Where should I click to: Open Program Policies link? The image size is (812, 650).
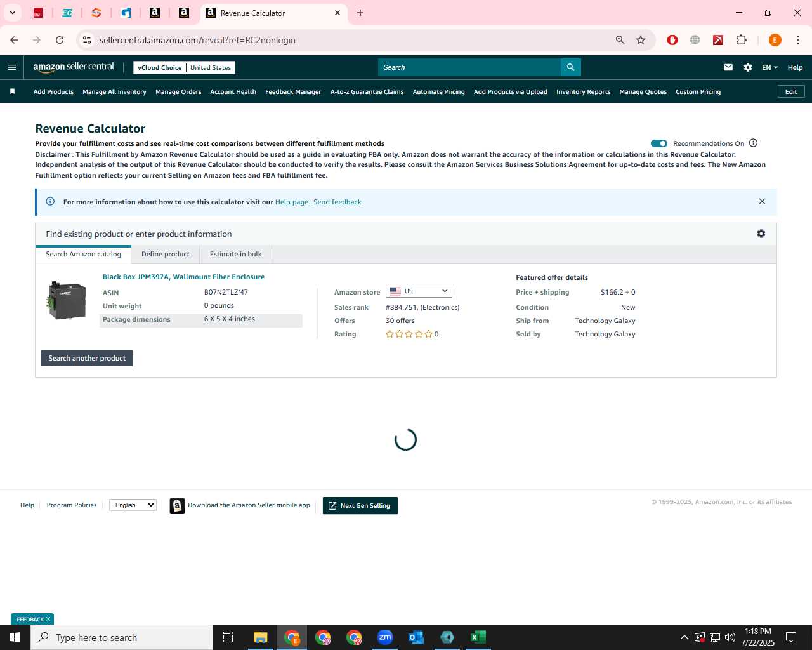click(x=72, y=505)
